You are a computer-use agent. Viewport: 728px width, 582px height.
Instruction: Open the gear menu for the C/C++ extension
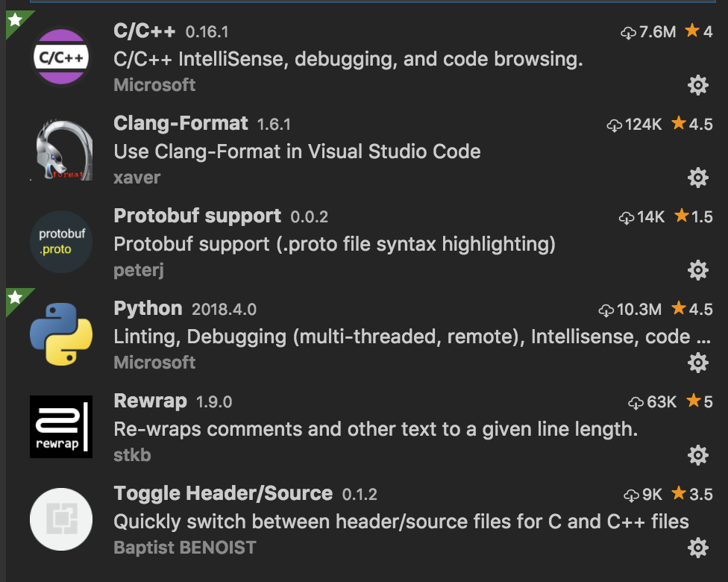(x=698, y=85)
